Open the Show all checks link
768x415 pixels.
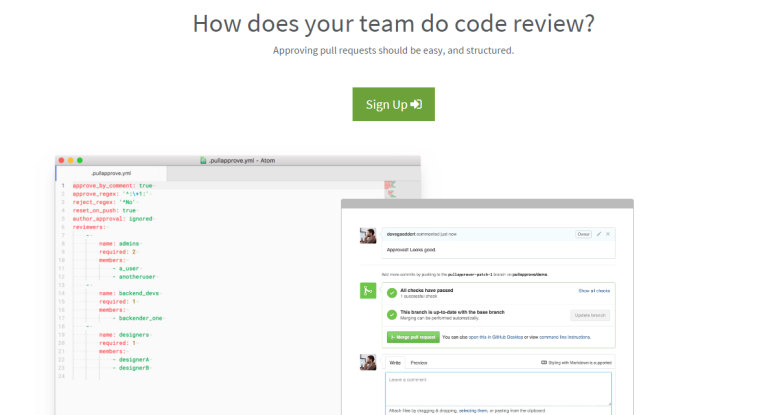click(593, 290)
